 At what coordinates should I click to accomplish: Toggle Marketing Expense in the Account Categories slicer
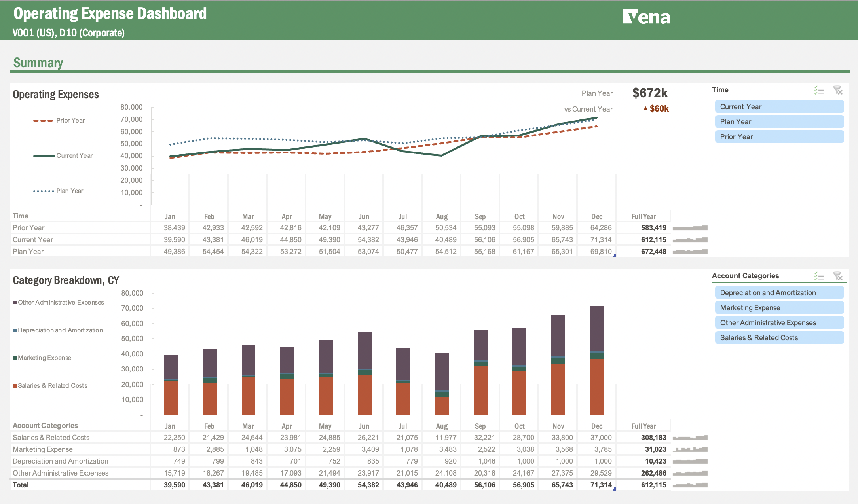click(779, 307)
